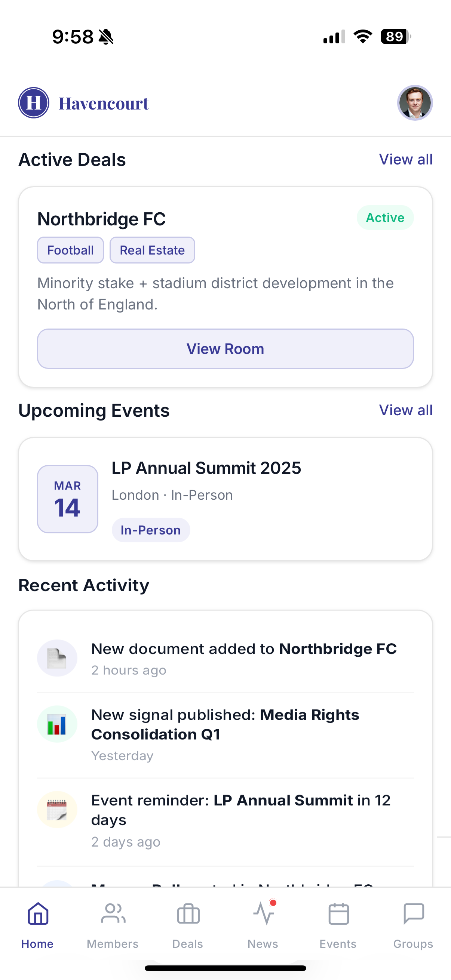
Task: Select the Real Estate tag
Action: (x=152, y=250)
